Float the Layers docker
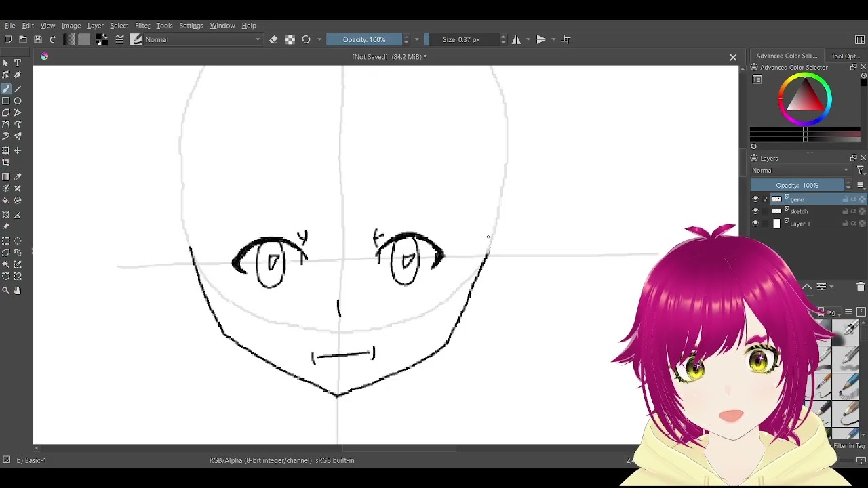 click(x=854, y=159)
